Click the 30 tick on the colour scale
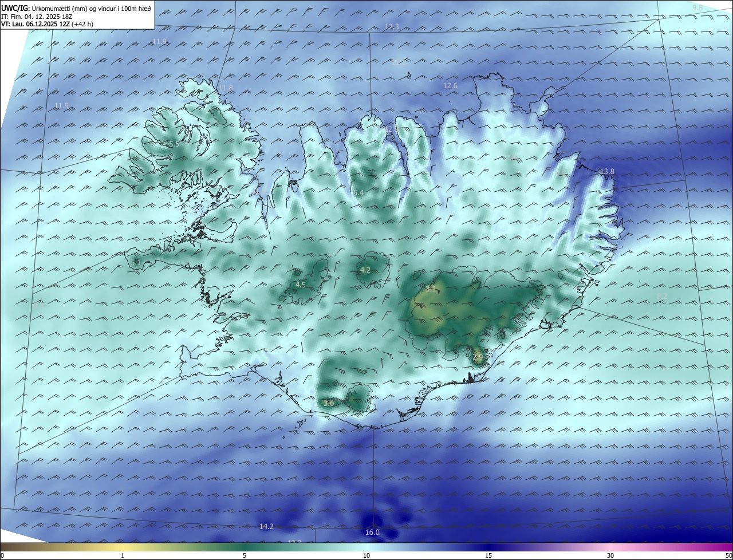This screenshot has width=733, height=560. pos(610,555)
